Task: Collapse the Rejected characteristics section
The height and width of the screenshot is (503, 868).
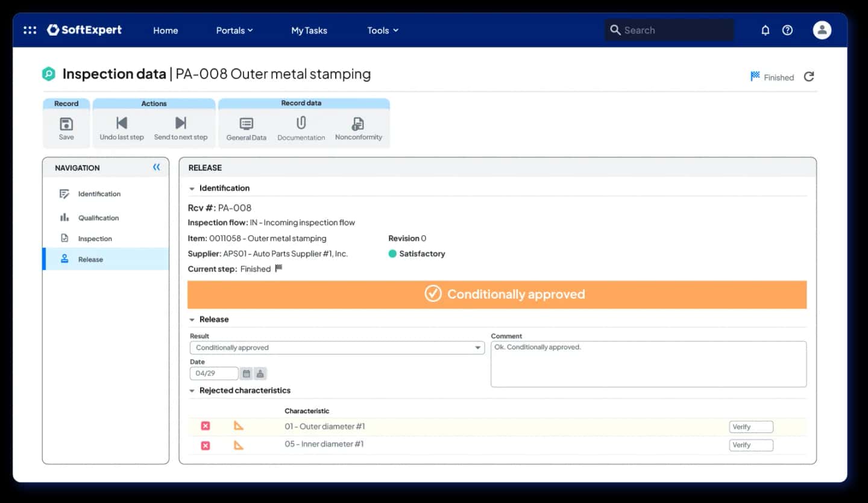Action: click(x=192, y=391)
